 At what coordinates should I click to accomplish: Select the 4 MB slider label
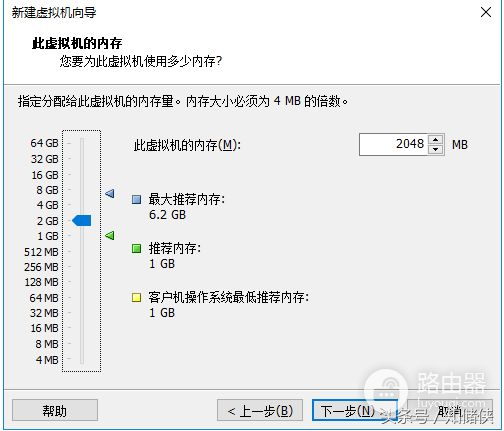[47, 360]
